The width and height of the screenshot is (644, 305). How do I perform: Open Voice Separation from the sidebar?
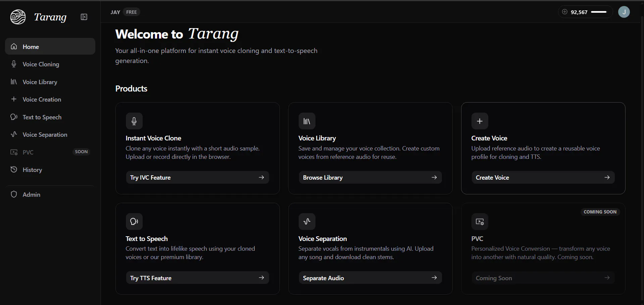click(50, 134)
